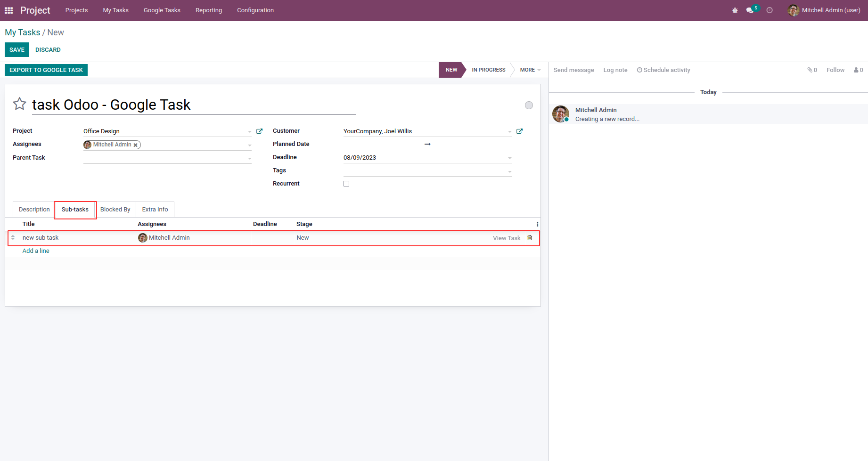
Task: Open the activities clock icon in navbar
Action: pos(770,10)
